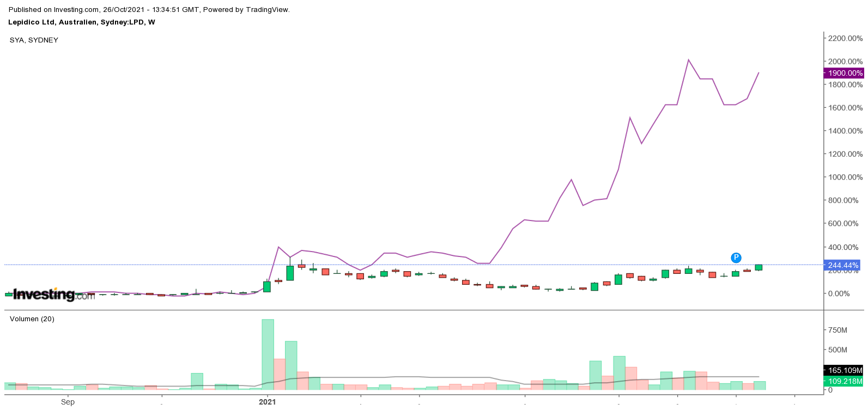Select the Volumen (20) indicator legend
The image size is (868, 410).
coord(32,319)
